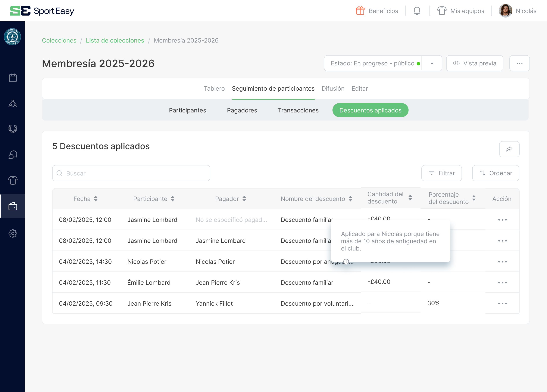Open action menu for Émilie Lombard row
547x392 pixels.
coord(502,283)
